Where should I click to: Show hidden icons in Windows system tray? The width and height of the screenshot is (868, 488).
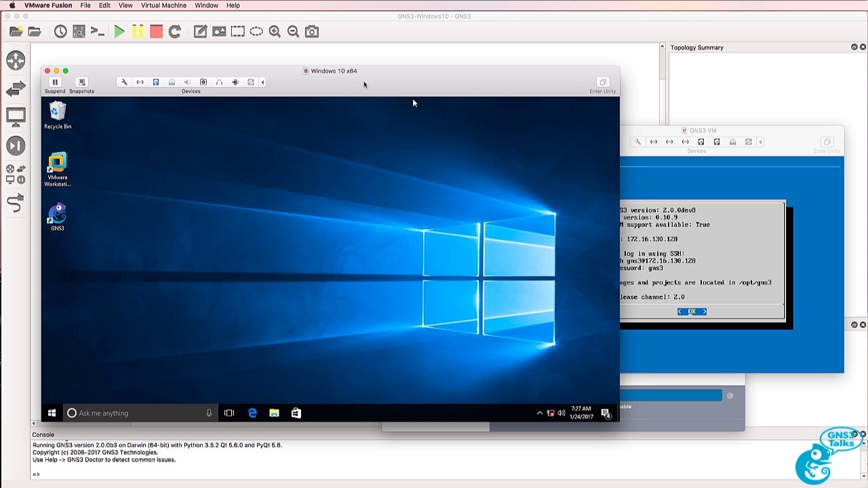[539, 413]
